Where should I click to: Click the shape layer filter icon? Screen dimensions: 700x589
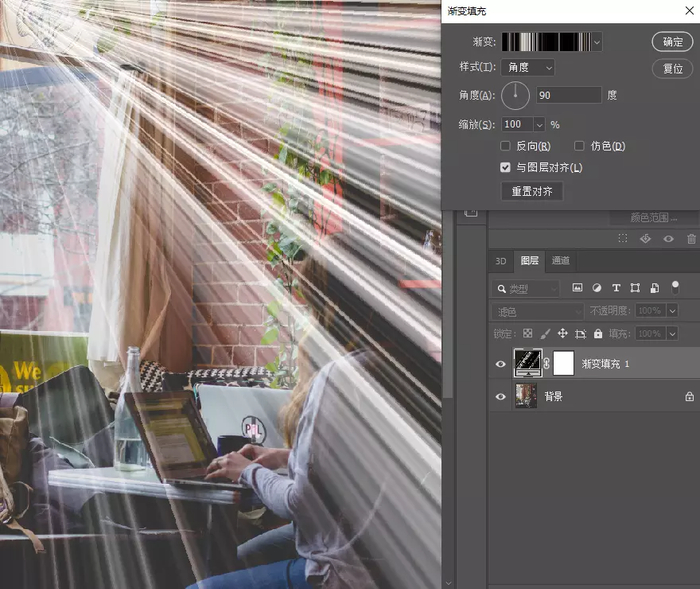click(x=635, y=288)
